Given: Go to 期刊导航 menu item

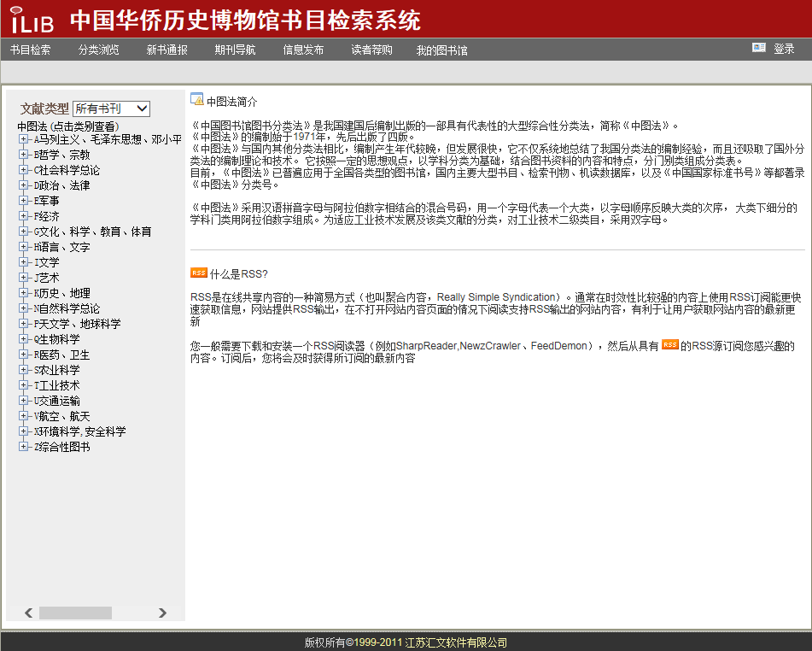Looking at the screenshot, I should tap(235, 50).
